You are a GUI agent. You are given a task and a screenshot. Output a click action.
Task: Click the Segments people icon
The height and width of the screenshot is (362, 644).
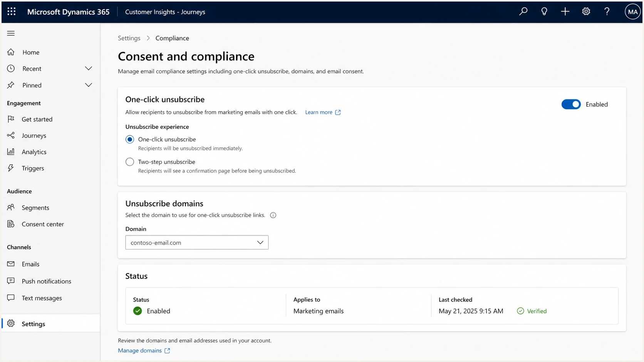click(x=11, y=207)
